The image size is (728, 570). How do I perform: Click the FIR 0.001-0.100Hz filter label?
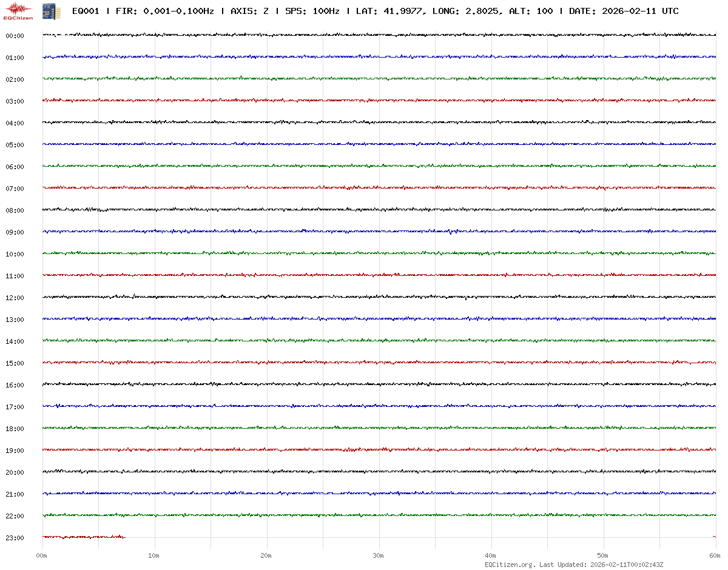point(164,11)
